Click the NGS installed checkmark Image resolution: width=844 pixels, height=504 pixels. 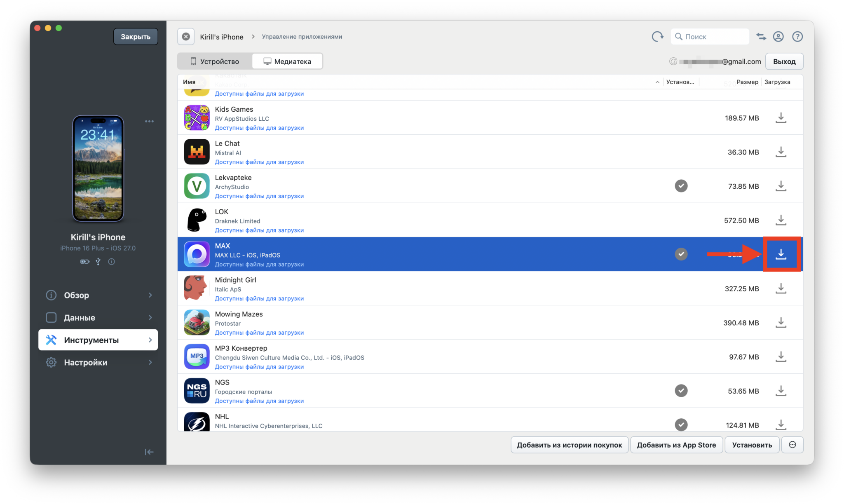pyautogui.click(x=681, y=391)
